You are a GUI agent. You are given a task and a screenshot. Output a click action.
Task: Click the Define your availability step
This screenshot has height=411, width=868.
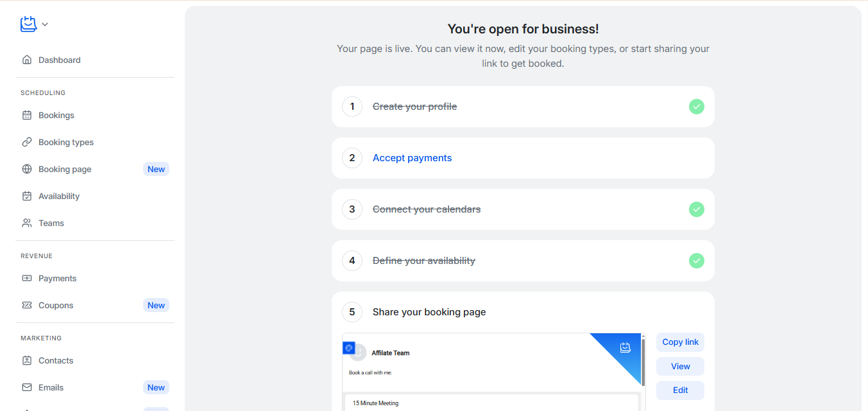424,261
